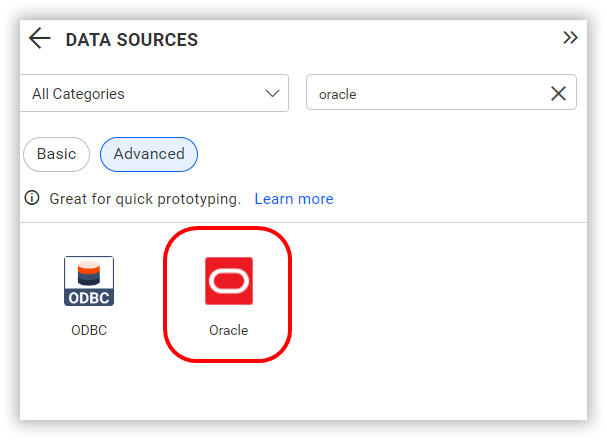The image size is (607, 440).
Task: Switch to the Basic tab
Action: [x=57, y=154]
